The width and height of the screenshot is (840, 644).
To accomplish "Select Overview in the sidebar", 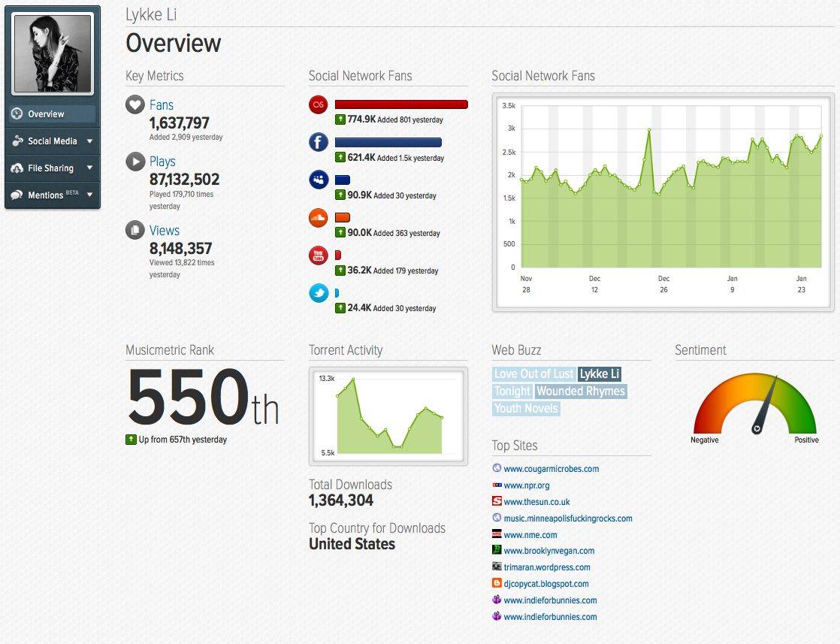I will click(51, 113).
